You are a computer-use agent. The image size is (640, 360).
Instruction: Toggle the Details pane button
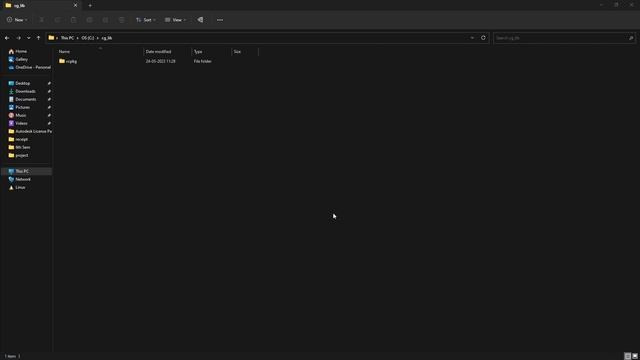pyautogui.click(x=200, y=20)
